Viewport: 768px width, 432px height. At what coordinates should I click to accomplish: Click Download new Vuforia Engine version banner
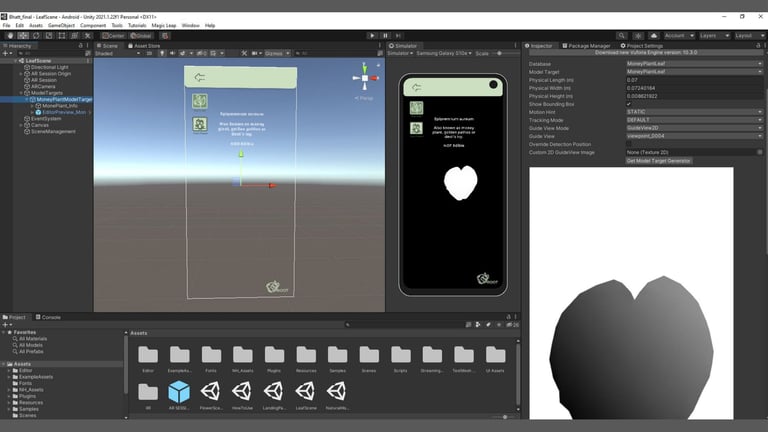[646, 52]
